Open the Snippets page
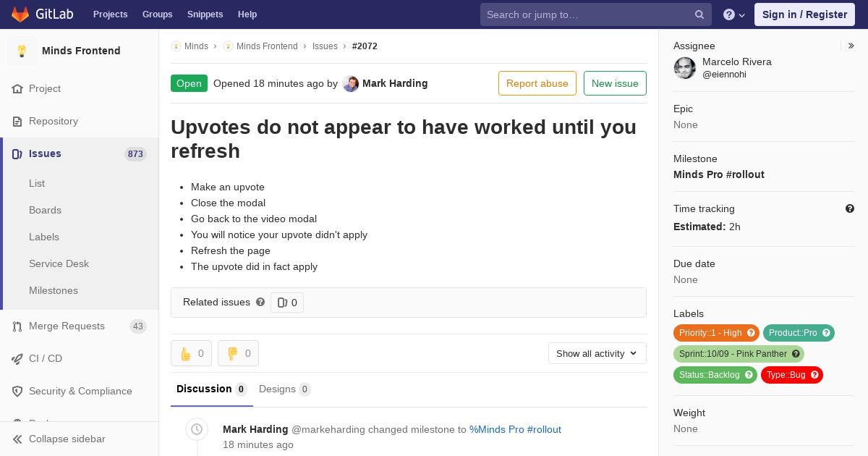The height and width of the screenshot is (456, 868). pos(205,14)
